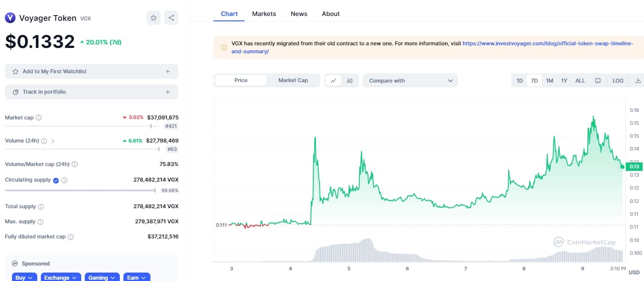
Task: Switch to the Markets tab
Action: click(264, 14)
